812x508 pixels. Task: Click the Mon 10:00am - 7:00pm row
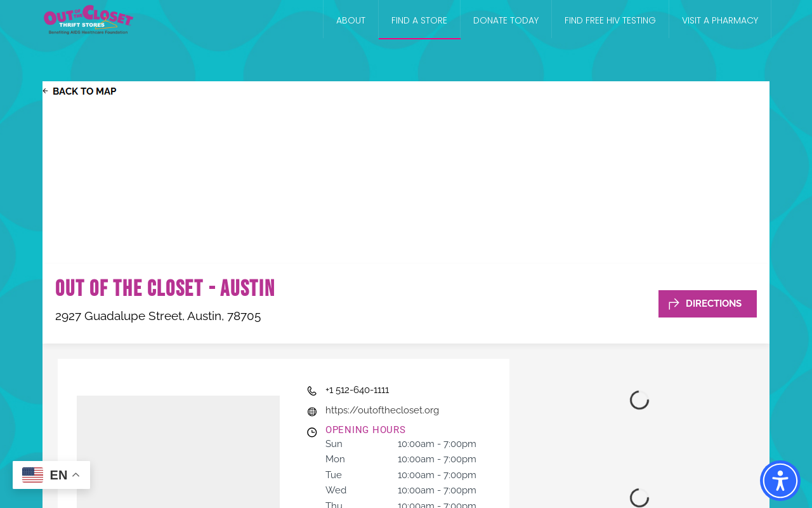(401, 459)
